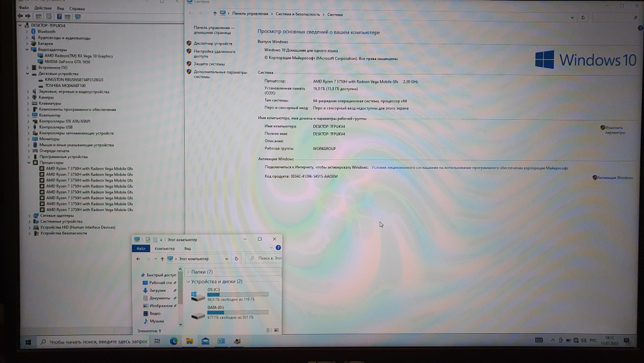Screen dimensions: 644x363
Task: Open the Вид menu in Device Manager
Action: click(61, 8)
